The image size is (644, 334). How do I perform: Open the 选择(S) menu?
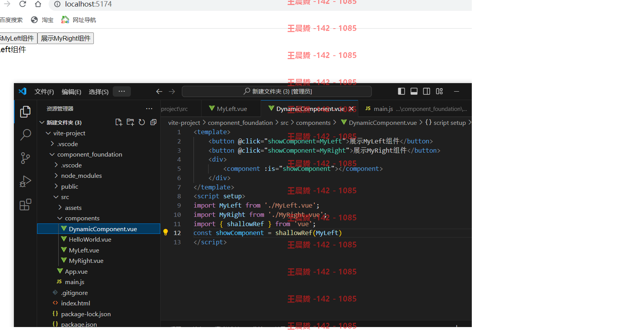[98, 92]
